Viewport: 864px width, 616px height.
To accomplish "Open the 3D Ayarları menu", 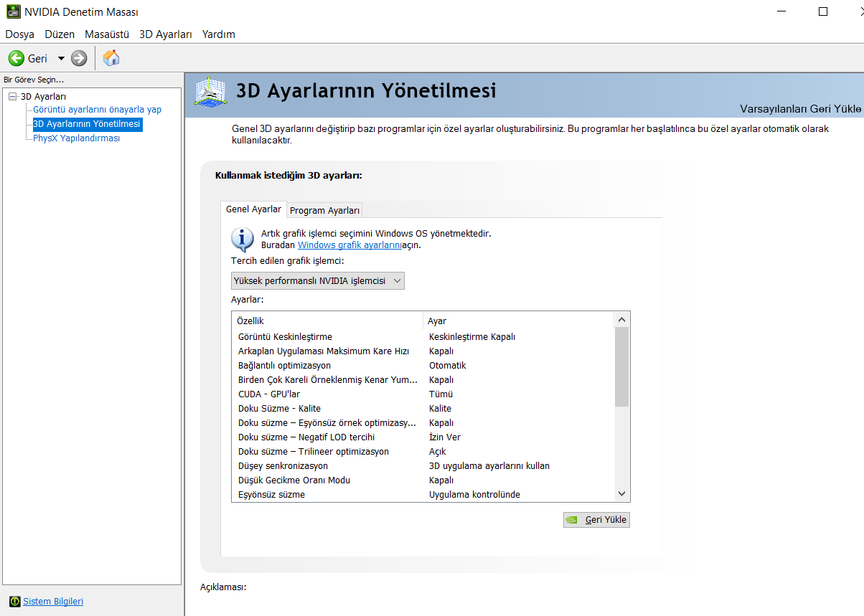I will point(166,34).
